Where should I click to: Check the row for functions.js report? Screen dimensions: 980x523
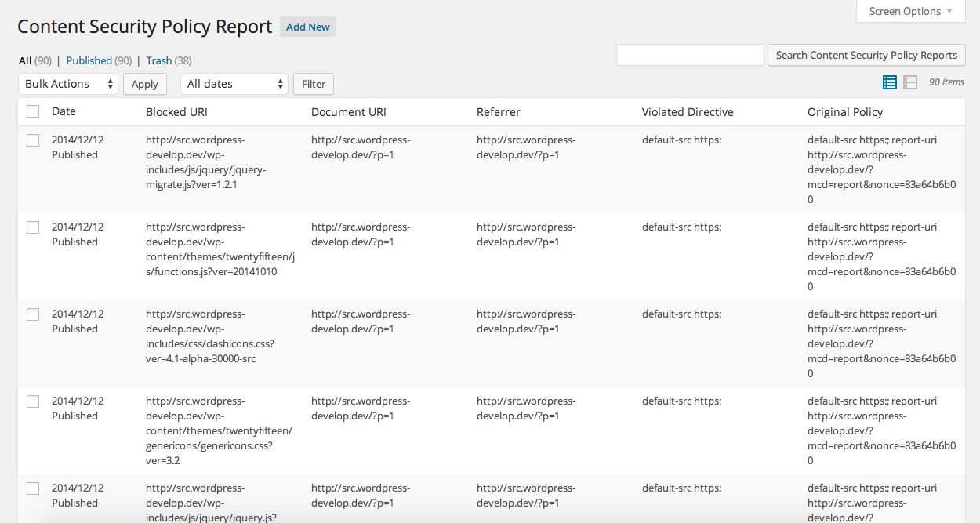pos(33,227)
